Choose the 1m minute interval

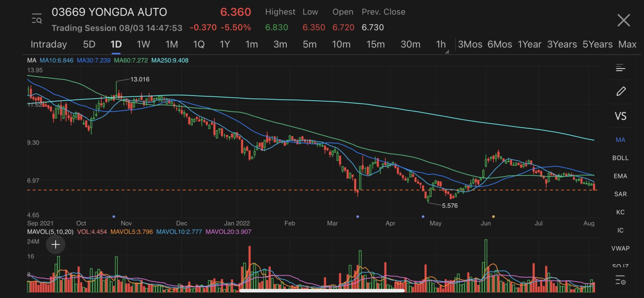pos(252,44)
